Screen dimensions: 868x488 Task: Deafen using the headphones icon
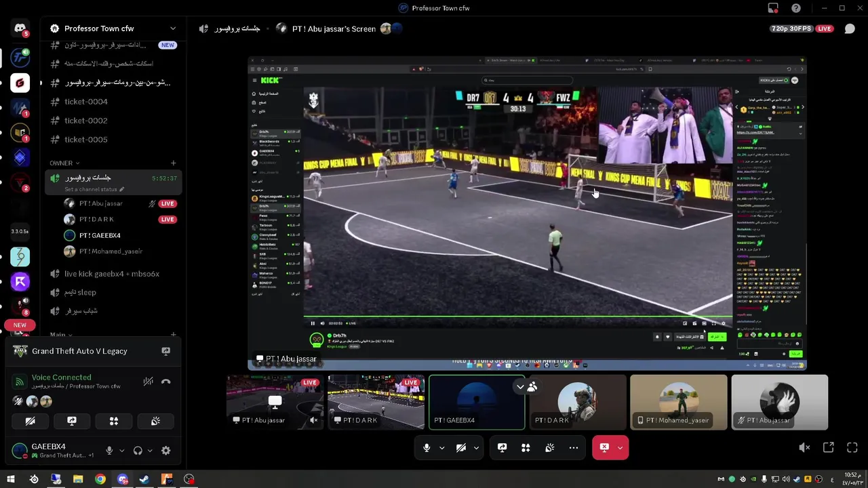(x=138, y=451)
